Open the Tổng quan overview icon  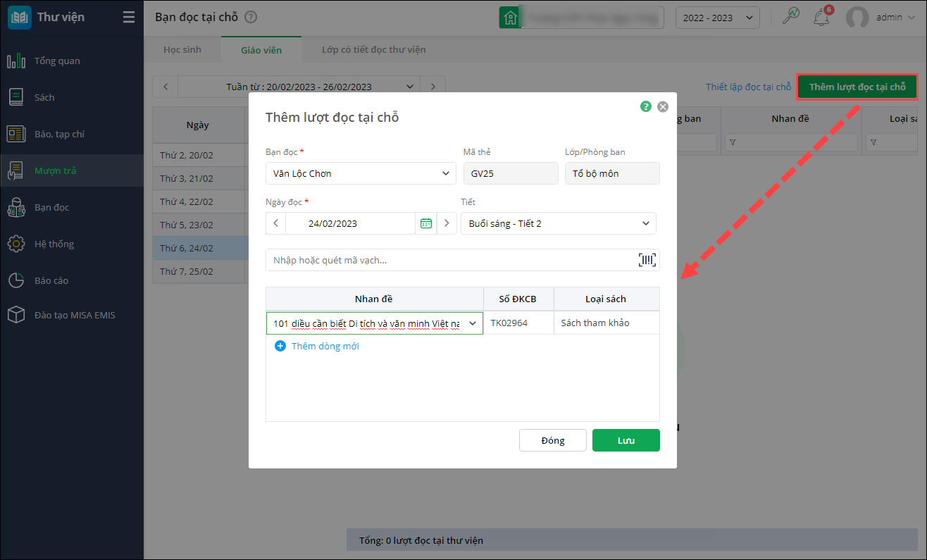tap(16, 61)
